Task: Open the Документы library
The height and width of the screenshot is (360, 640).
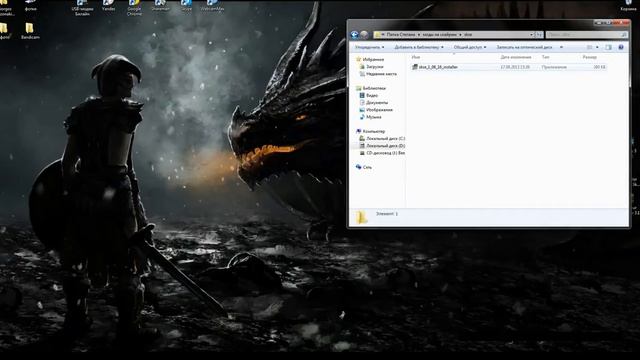Action: point(374,102)
